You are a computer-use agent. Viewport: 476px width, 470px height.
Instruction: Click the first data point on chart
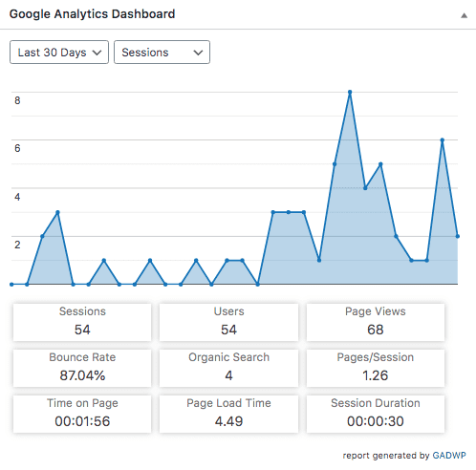pyautogui.click(x=11, y=285)
